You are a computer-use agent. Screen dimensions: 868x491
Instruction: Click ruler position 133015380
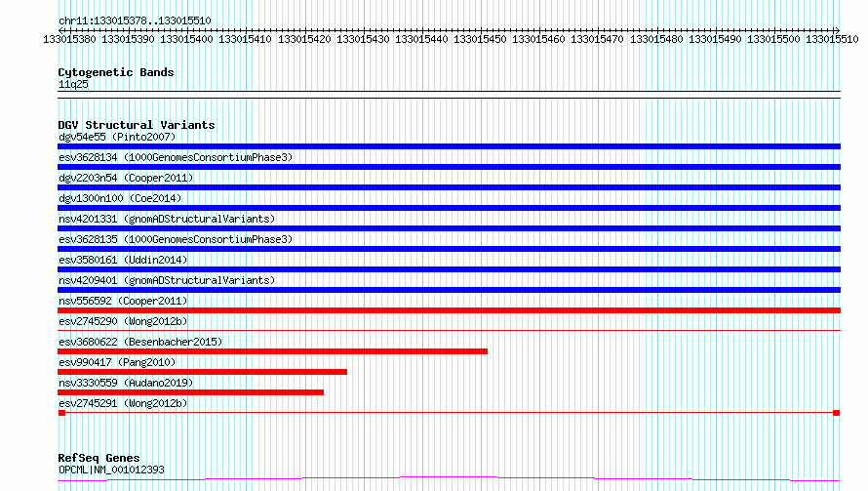[x=69, y=39]
